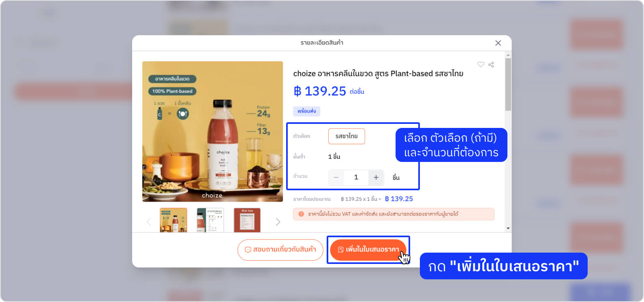Click สอบถามเกี่ยวกับสินค้า button
644x302 pixels.
pyautogui.click(x=280, y=250)
